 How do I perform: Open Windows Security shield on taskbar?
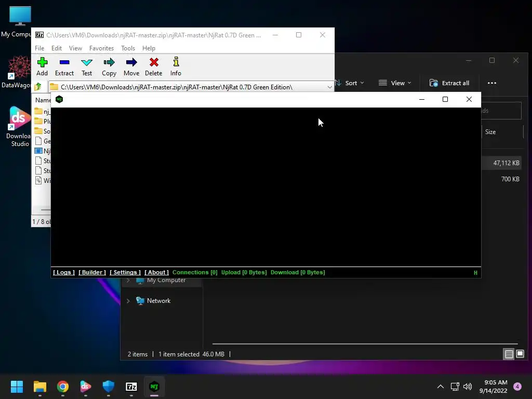click(x=109, y=387)
